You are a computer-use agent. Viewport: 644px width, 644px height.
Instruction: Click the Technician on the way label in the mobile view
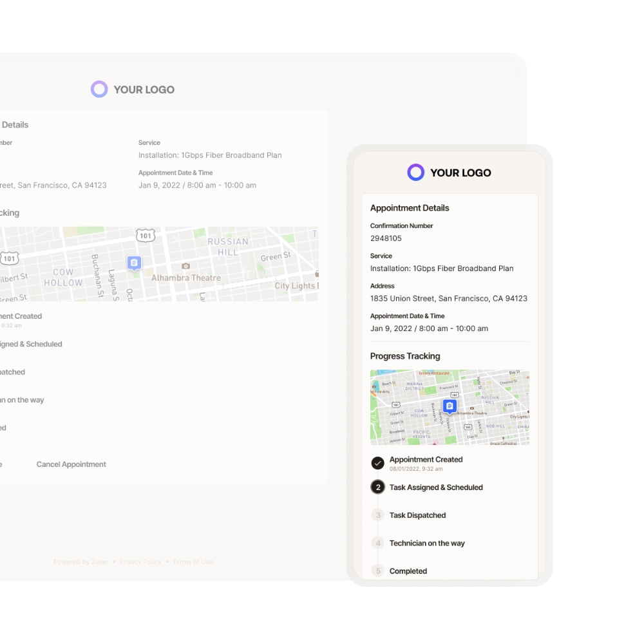tap(427, 543)
